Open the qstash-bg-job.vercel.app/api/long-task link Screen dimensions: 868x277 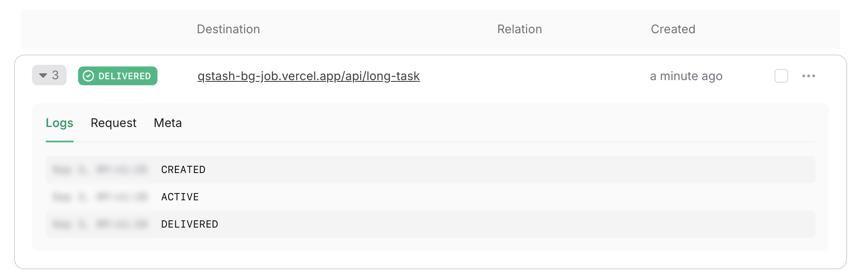(x=309, y=76)
